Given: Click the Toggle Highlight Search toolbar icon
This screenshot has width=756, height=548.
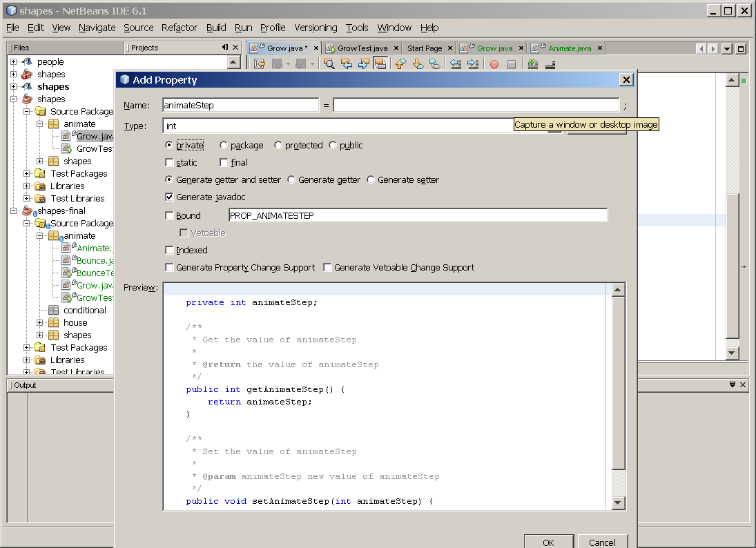Looking at the screenshot, I should click(x=380, y=64).
